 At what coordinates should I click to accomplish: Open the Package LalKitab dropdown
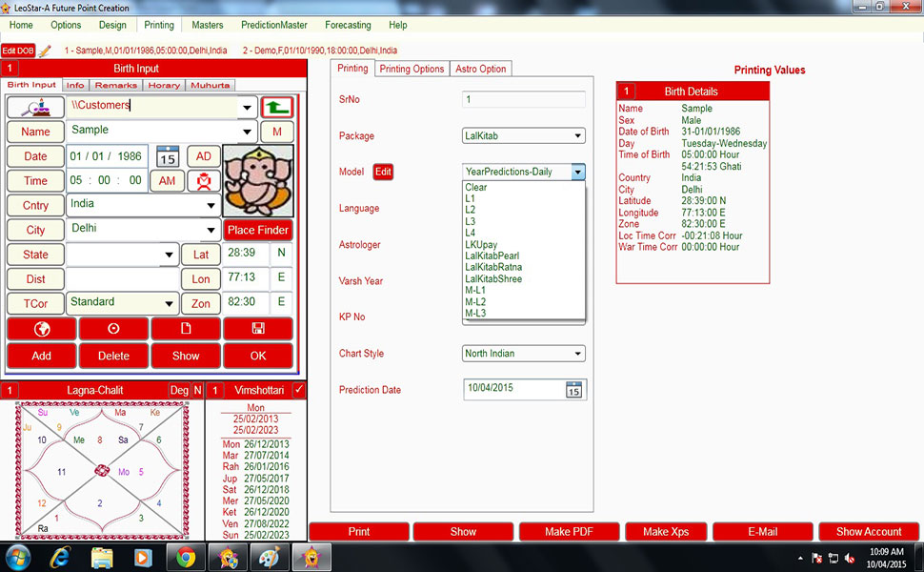click(523, 135)
